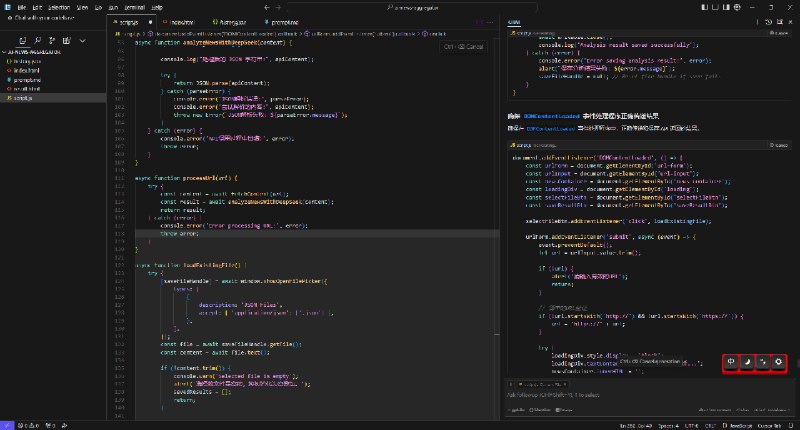Image resolution: width=800 pixels, height=430 pixels.
Task: Toggle the right AI pane layout icon
Action: (x=726, y=7)
